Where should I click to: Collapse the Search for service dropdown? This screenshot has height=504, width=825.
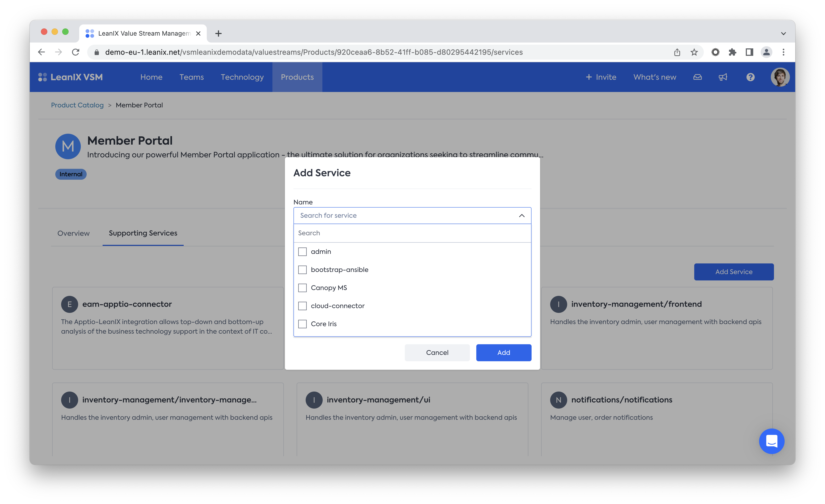pos(521,215)
